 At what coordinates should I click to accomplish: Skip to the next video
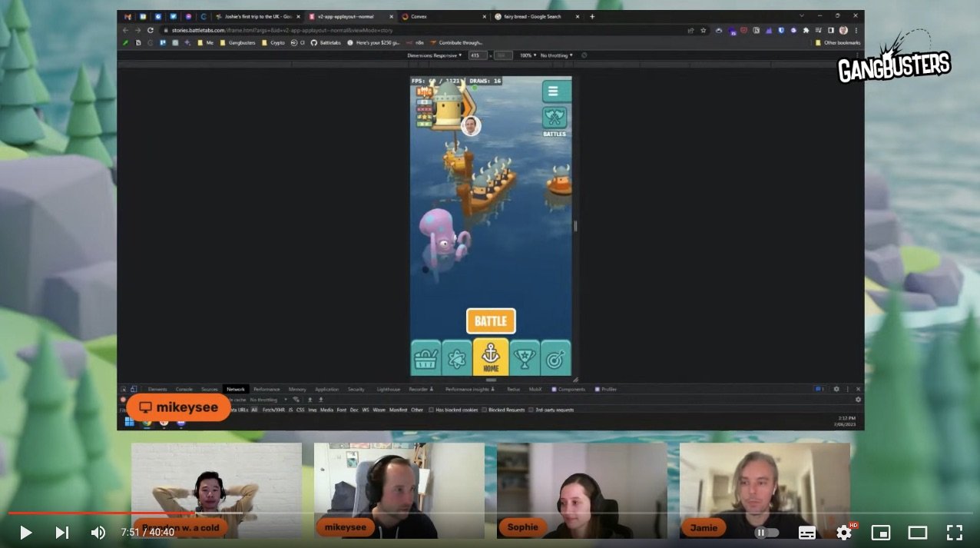[62, 532]
